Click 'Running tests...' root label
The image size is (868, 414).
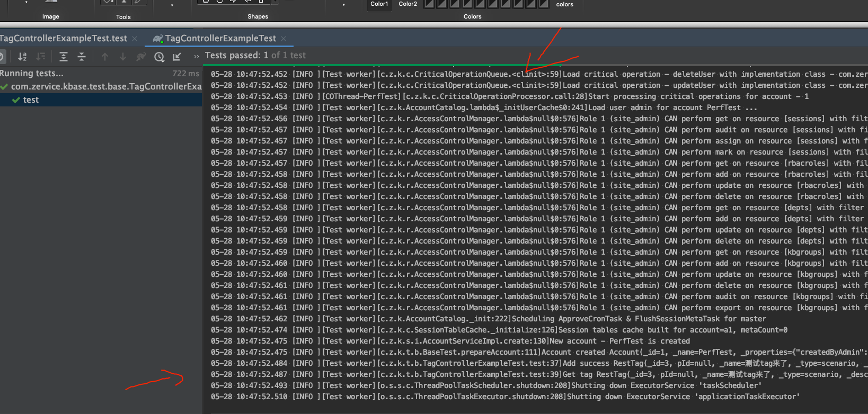[x=32, y=73]
